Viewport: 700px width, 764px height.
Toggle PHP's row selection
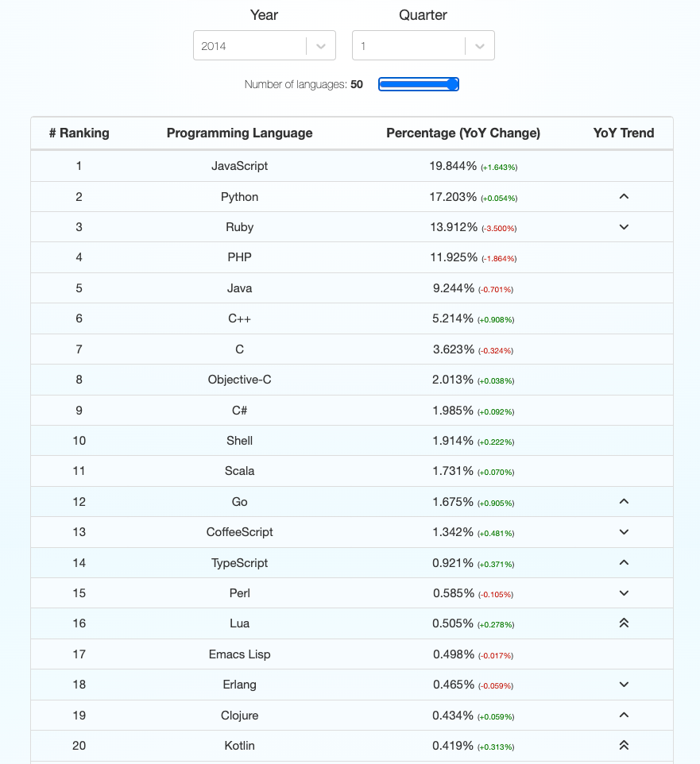[x=239, y=257]
